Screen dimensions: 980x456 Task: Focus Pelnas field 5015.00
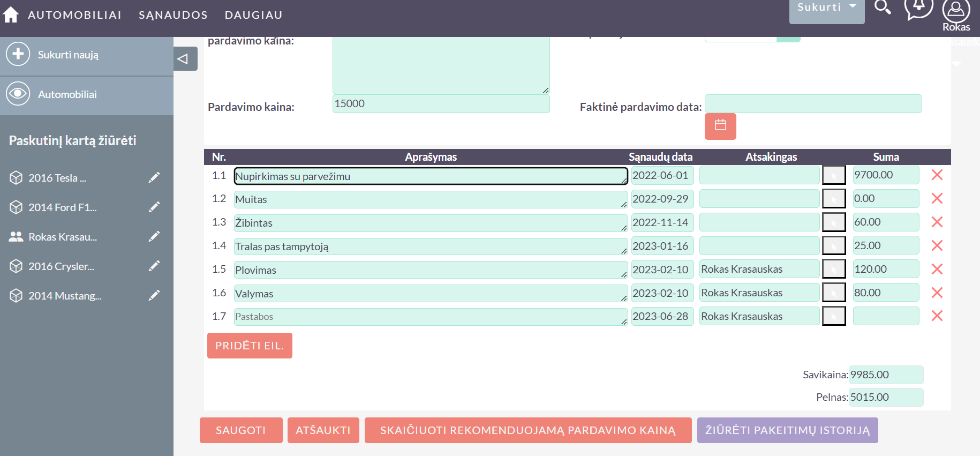(x=886, y=398)
